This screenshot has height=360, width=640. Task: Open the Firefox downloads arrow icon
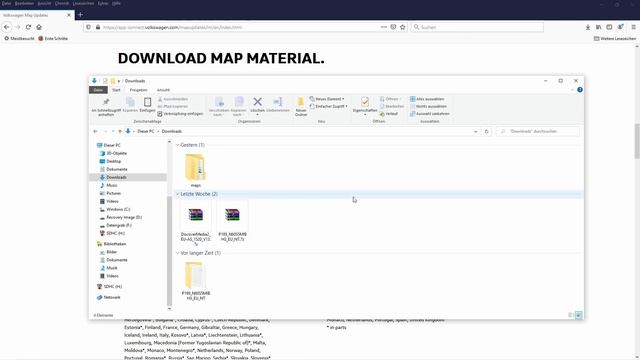(x=588, y=27)
